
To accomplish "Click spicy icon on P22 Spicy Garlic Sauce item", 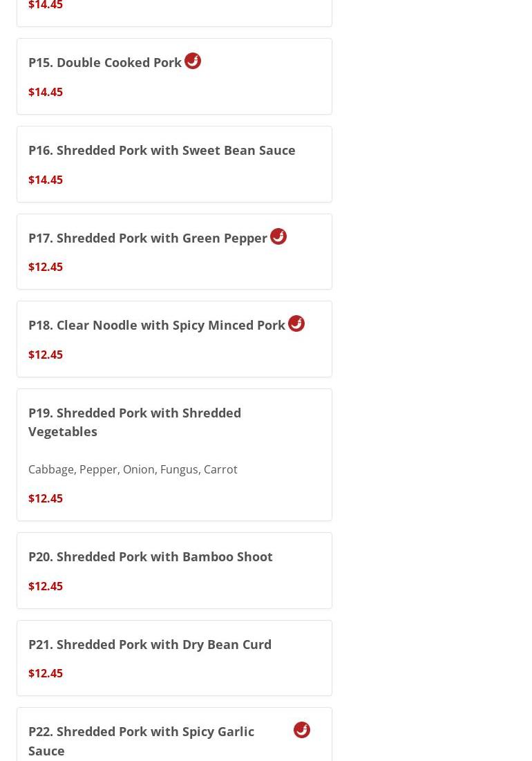I will coord(302,730).
